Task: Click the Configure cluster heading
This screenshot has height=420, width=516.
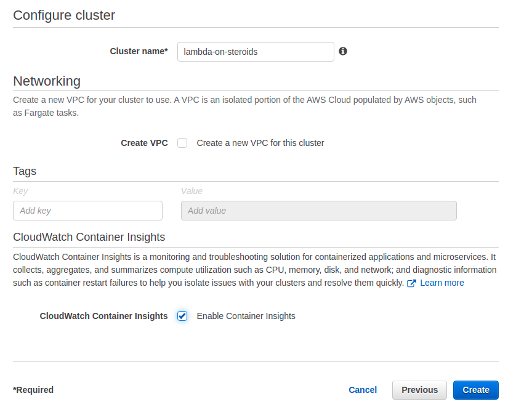Action: [x=64, y=15]
